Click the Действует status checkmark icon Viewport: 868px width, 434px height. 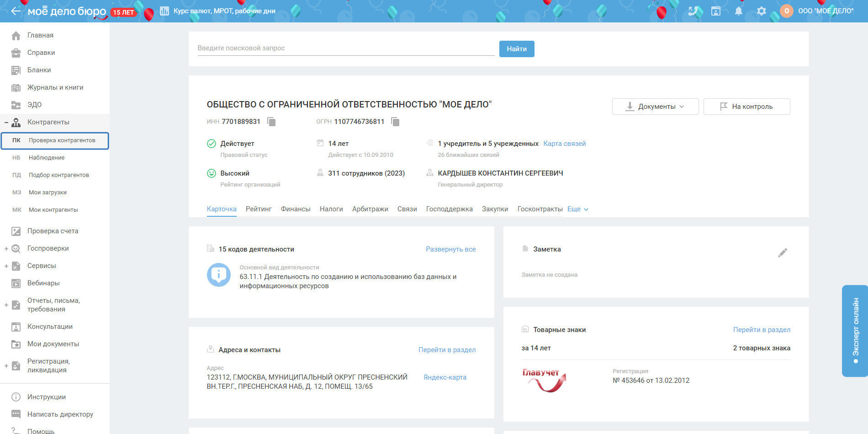click(212, 144)
